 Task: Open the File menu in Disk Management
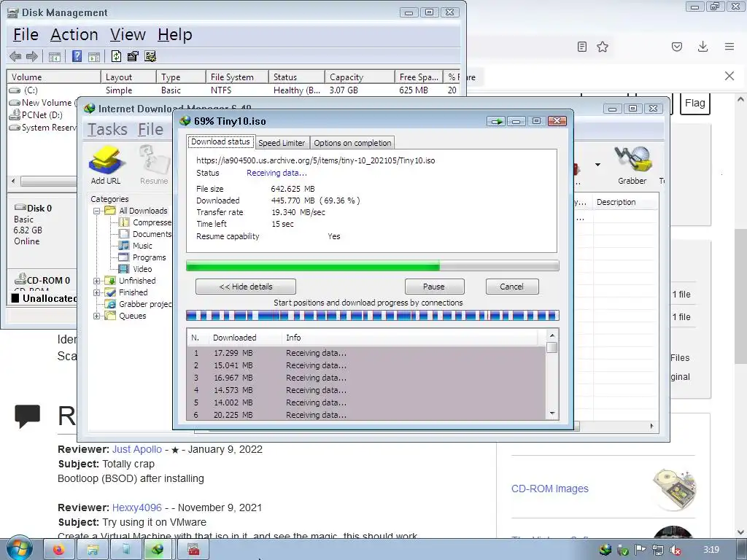(26, 34)
